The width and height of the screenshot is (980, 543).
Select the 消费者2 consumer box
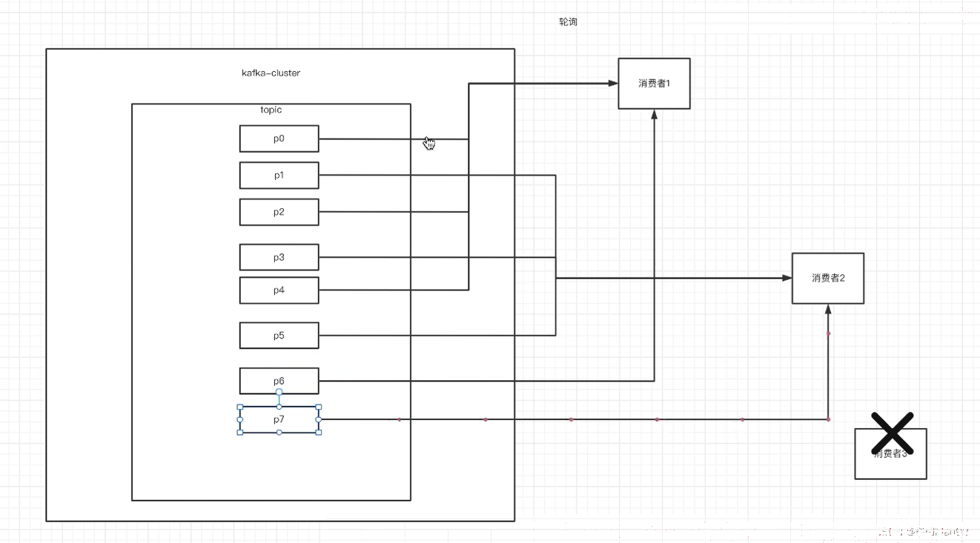(x=828, y=279)
